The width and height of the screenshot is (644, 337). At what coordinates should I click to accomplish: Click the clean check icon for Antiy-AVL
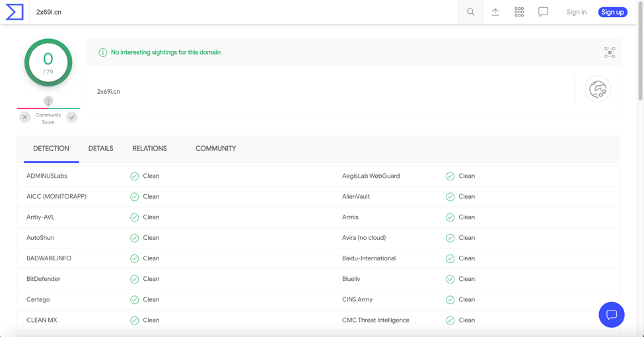[x=134, y=217]
